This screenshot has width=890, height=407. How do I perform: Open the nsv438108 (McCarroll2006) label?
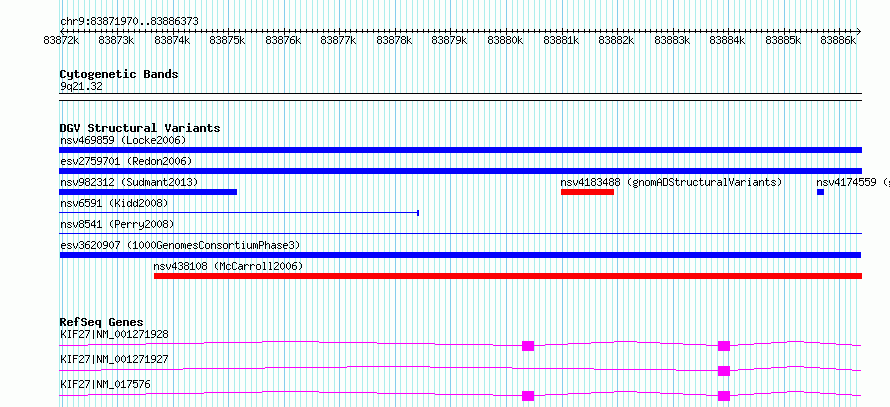(x=228, y=266)
